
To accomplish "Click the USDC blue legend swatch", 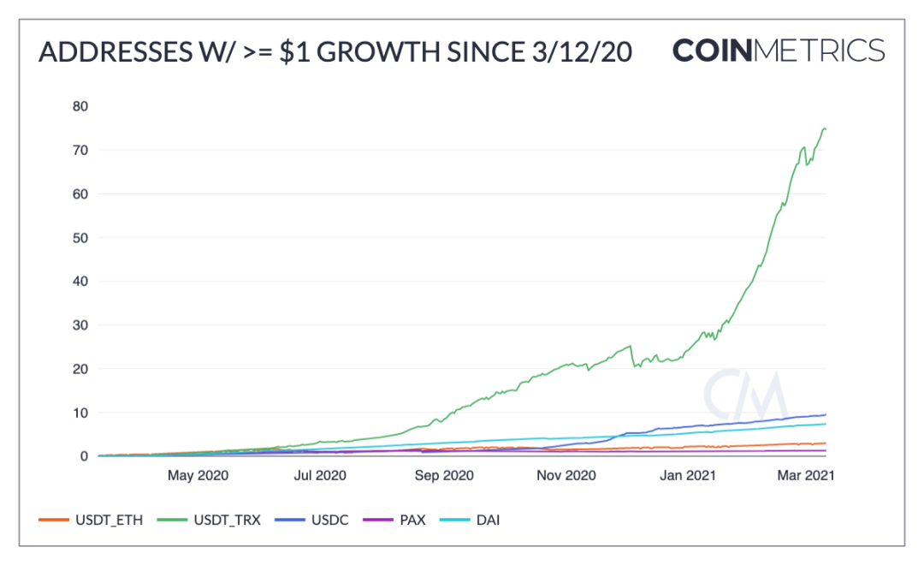I will click(290, 520).
